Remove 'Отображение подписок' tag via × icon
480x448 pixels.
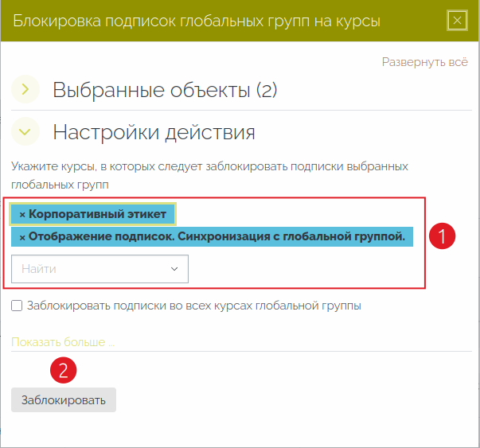click(22, 237)
